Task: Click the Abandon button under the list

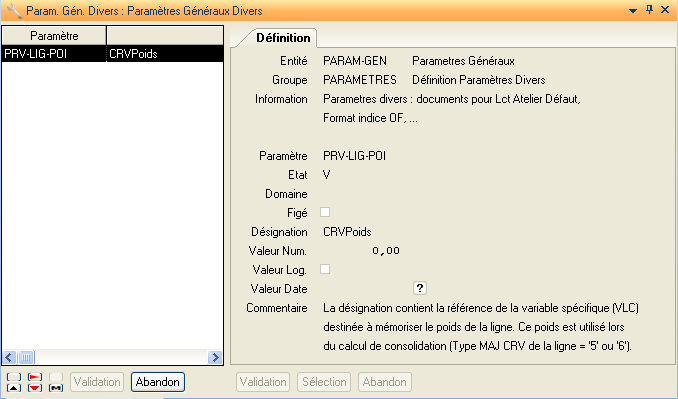Action: (158, 382)
